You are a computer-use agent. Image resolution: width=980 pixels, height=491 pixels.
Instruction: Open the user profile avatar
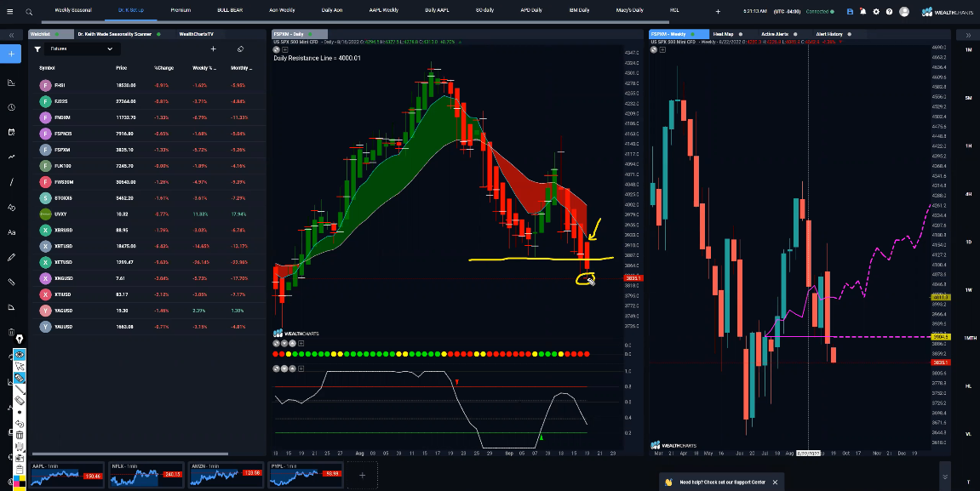tap(903, 11)
